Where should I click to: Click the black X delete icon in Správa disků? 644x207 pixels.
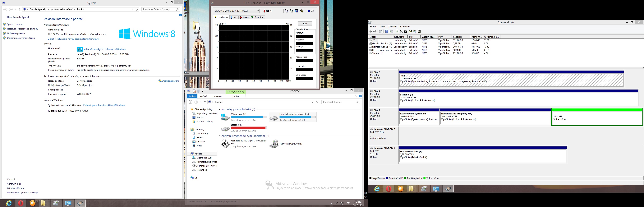[401, 31]
